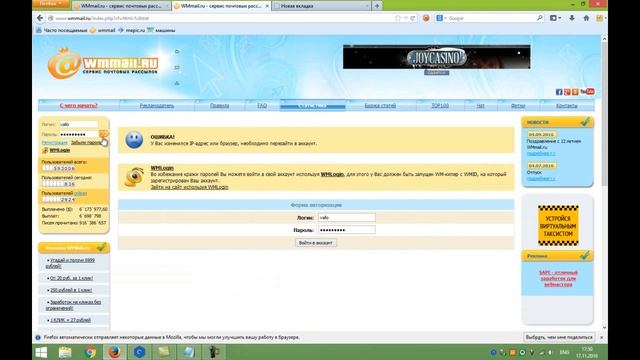Screen dimensions: 640x360
Task: Click the page vertical scrollbar
Action: click(x=604, y=182)
